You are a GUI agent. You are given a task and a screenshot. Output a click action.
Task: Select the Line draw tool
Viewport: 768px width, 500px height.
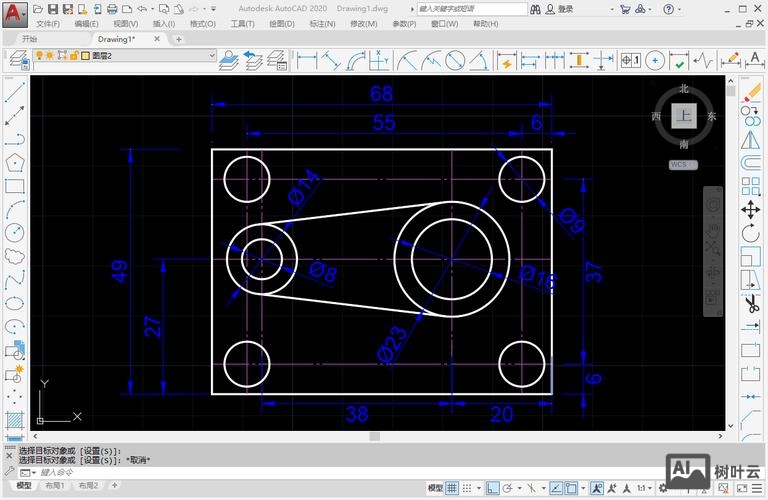pos(15,90)
